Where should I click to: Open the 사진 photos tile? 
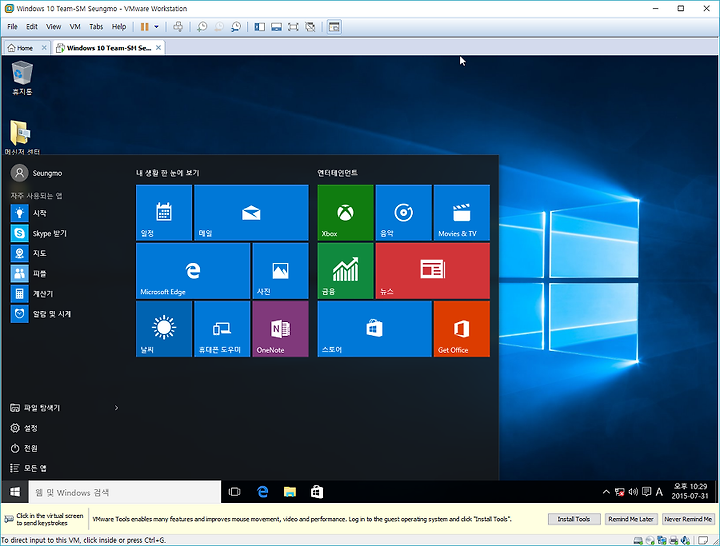tap(280, 271)
